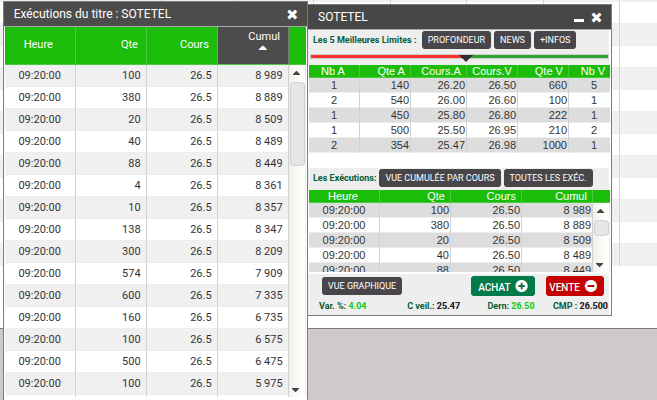Click the Qte V column header
The image size is (657, 400).
pos(543,72)
